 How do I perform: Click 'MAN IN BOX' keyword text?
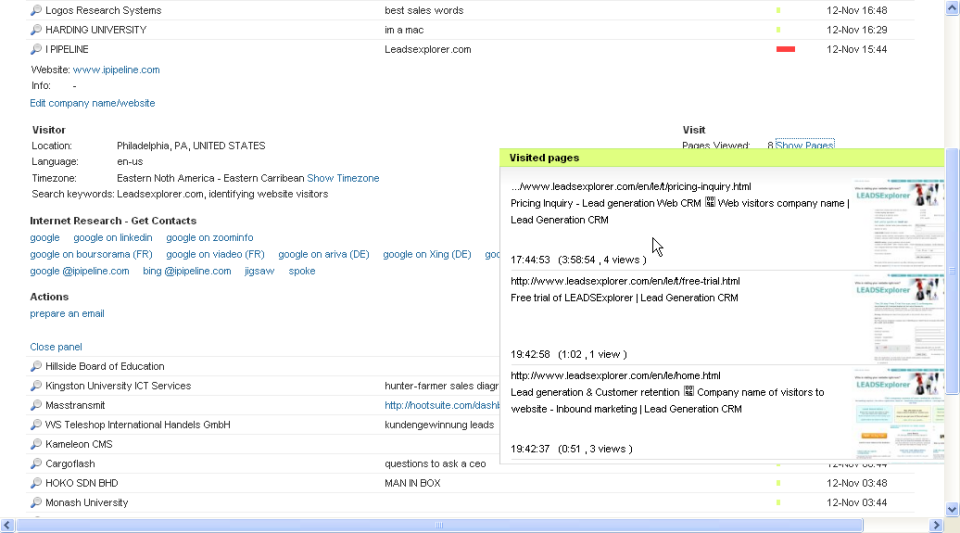[413, 483]
